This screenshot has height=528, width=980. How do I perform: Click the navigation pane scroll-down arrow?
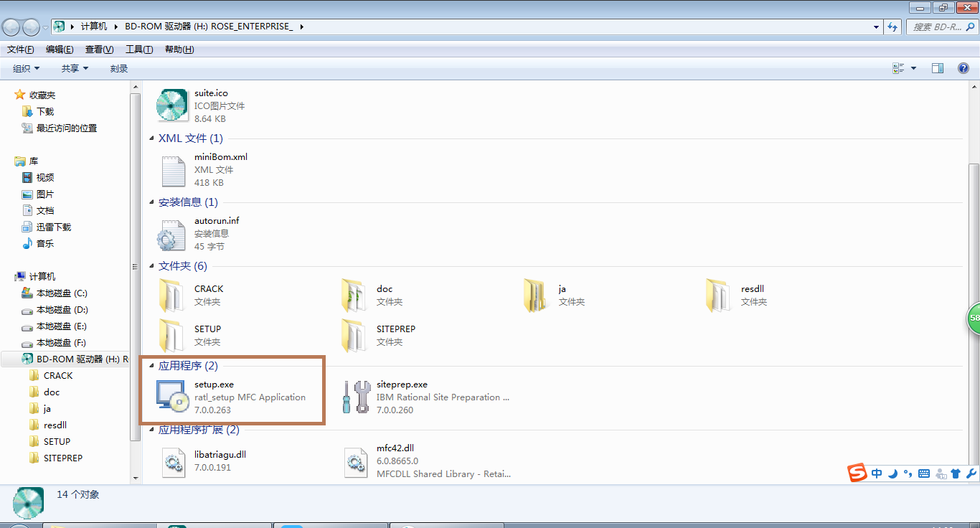click(136, 478)
